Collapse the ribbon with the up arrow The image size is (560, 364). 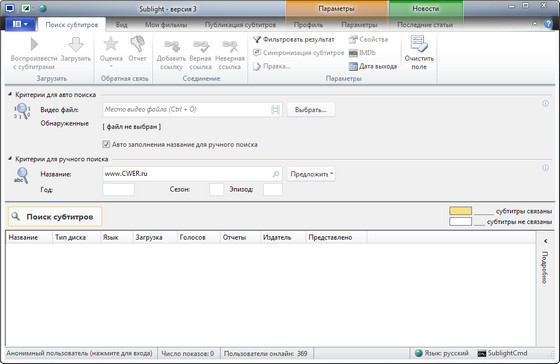pos(535,24)
